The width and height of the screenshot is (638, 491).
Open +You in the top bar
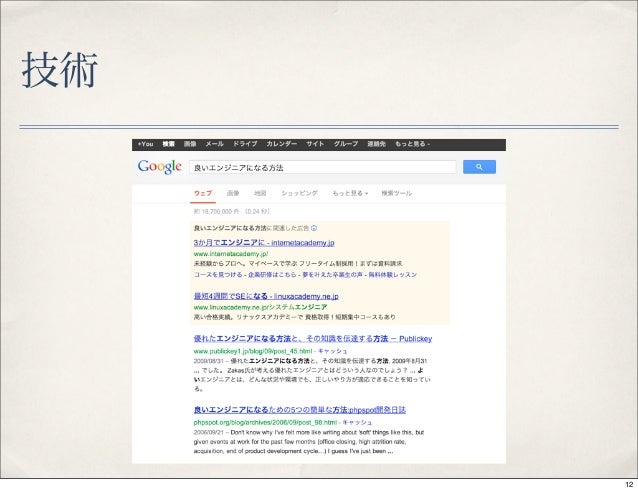[x=145, y=144]
